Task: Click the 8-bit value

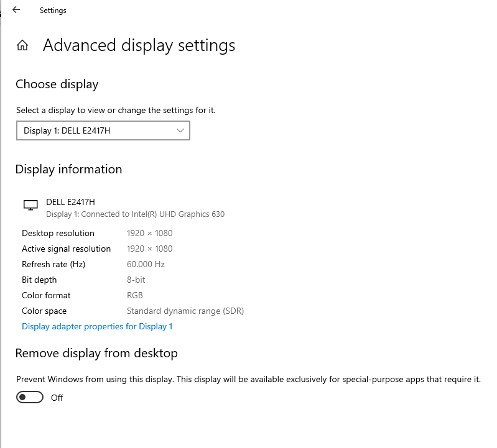Action: 136,280
